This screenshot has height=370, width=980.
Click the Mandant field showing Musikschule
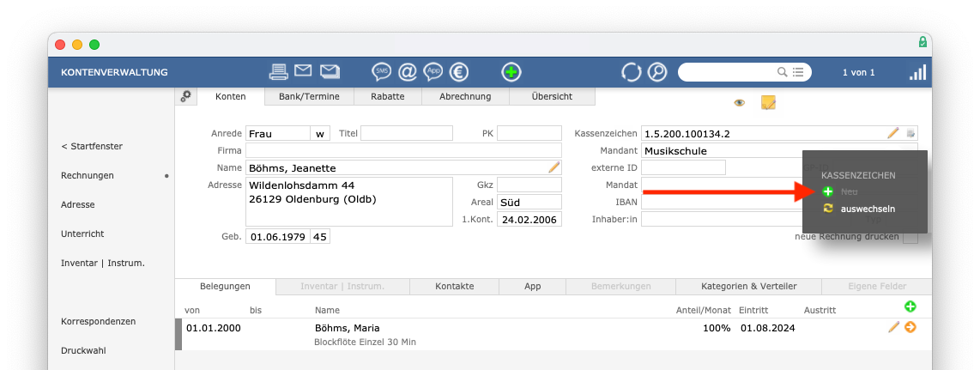[779, 150]
